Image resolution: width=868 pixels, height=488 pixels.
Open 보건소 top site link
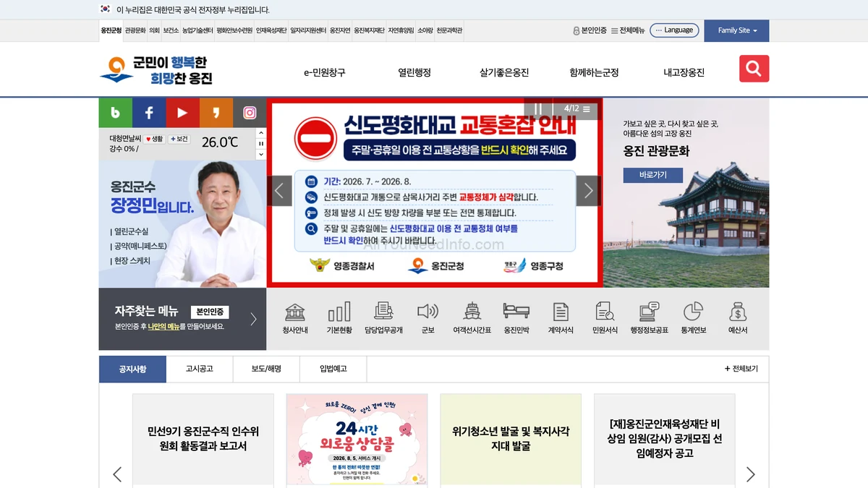(171, 30)
